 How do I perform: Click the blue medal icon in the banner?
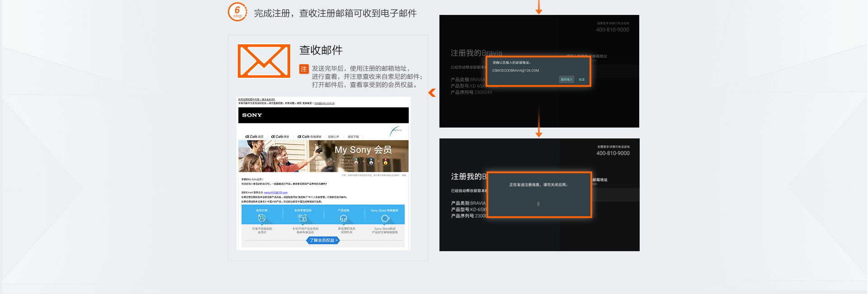tap(371, 161)
